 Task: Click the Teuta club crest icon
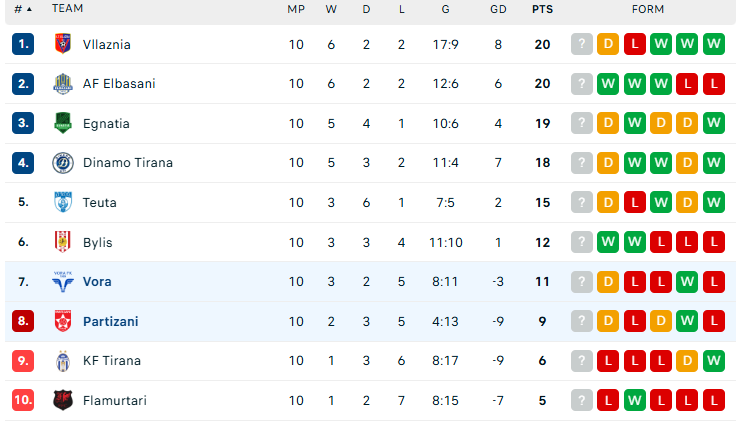pos(63,202)
